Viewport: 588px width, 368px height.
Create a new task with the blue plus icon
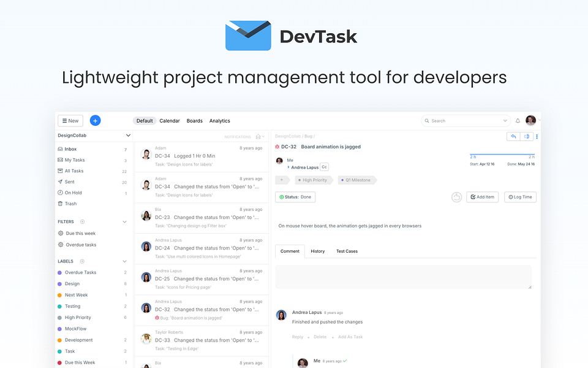click(x=94, y=120)
